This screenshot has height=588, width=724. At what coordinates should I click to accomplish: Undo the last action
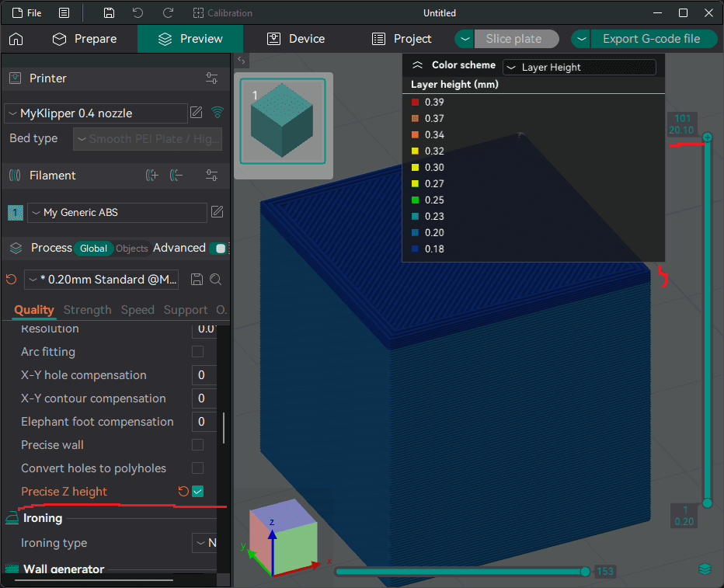tap(137, 13)
